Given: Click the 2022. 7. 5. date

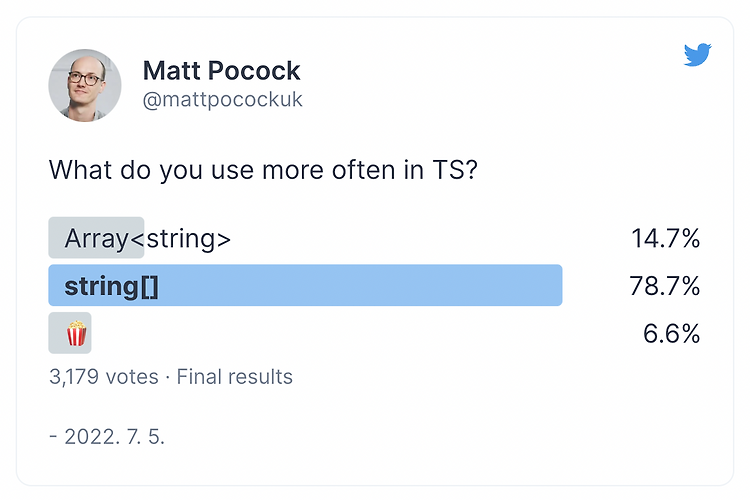Looking at the screenshot, I should [x=112, y=437].
